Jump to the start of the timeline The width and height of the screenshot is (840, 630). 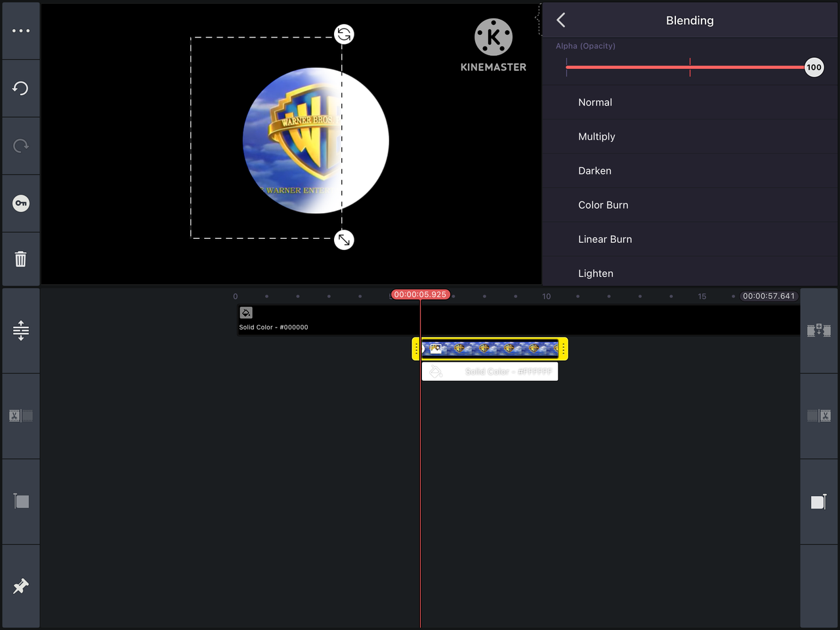click(x=21, y=501)
